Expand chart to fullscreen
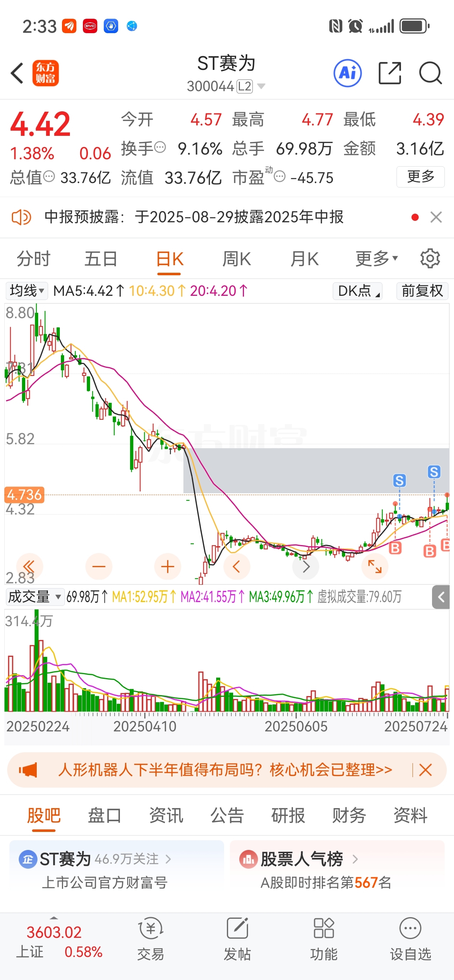The width and height of the screenshot is (454, 980). pos(375,566)
